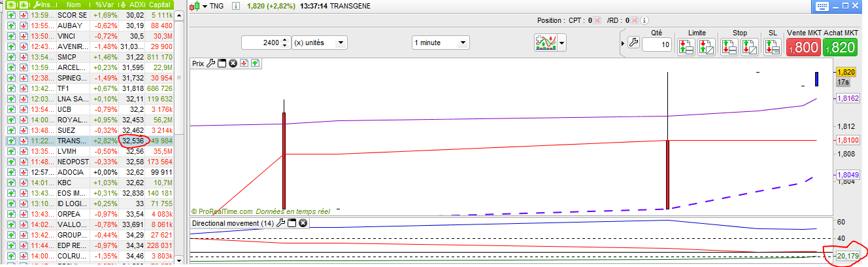Increase the 2400 units stepper
Image resolution: width=868 pixels, height=267 pixels.
pos(284,40)
